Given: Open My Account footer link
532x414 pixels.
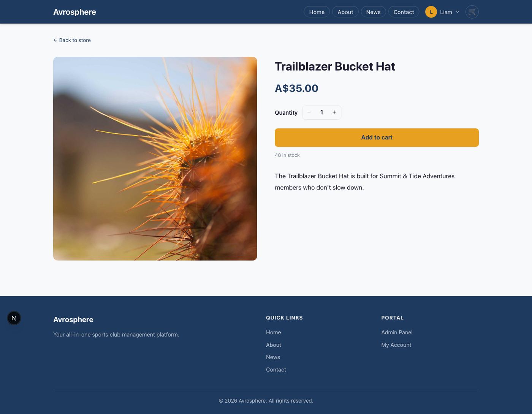Looking at the screenshot, I should (x=396, y=345).
